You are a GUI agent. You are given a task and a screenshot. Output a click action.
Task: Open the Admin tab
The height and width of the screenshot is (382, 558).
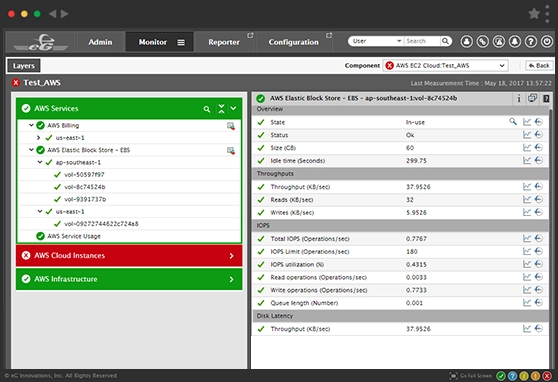tap(100, 42)
